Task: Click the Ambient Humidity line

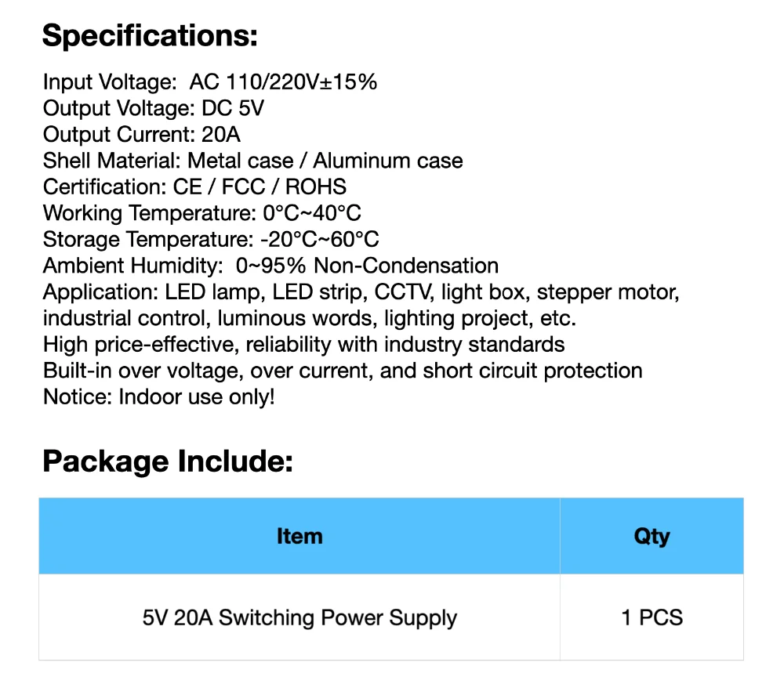Action: (271, 266)
